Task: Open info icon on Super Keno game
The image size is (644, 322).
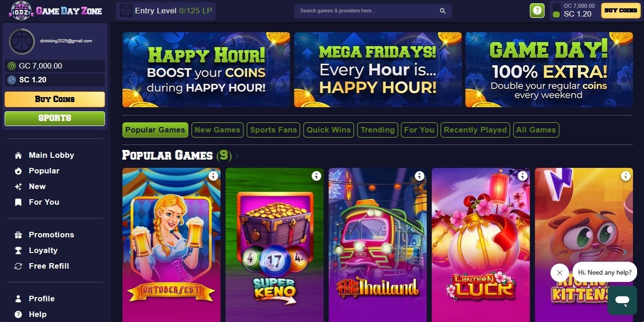Action: pos(316,176)
